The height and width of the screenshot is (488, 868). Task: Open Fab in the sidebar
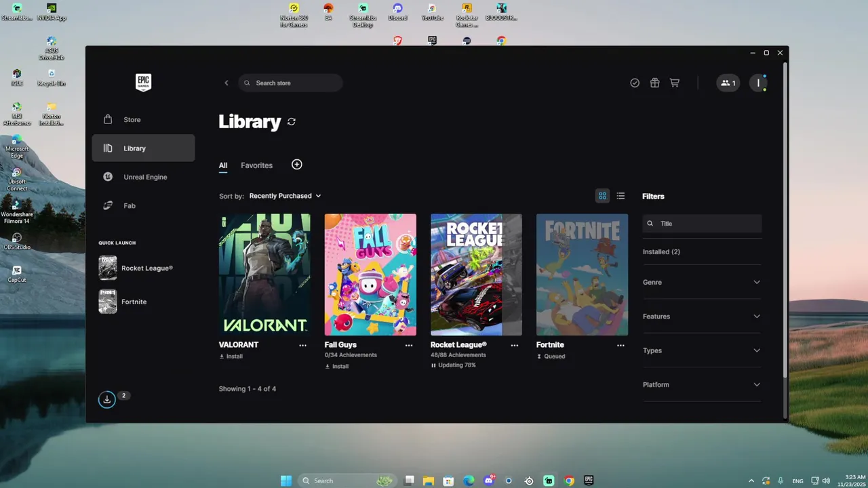coord(143,205)
